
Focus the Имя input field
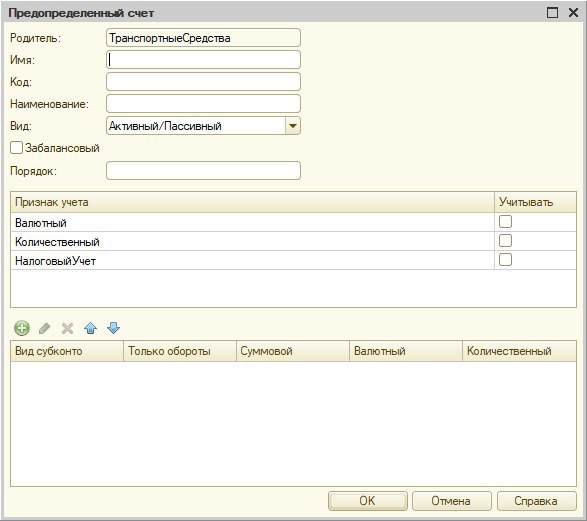tap(203, 60)
